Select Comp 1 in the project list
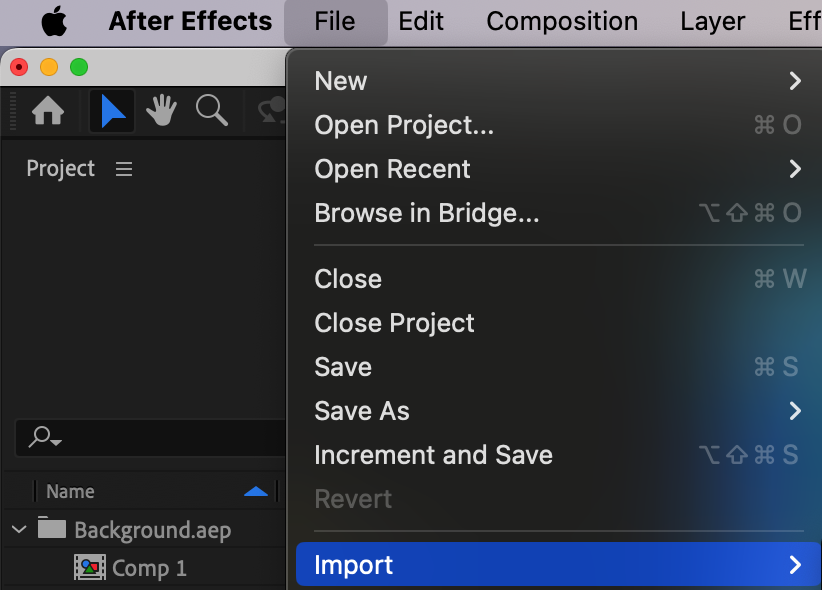 tap(149, 568)
